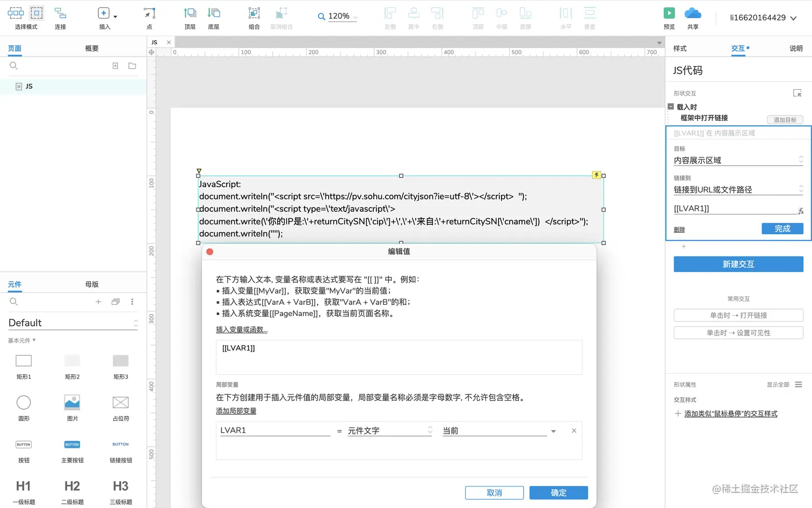Click the 添加目标 button

(x=785, y=120)
